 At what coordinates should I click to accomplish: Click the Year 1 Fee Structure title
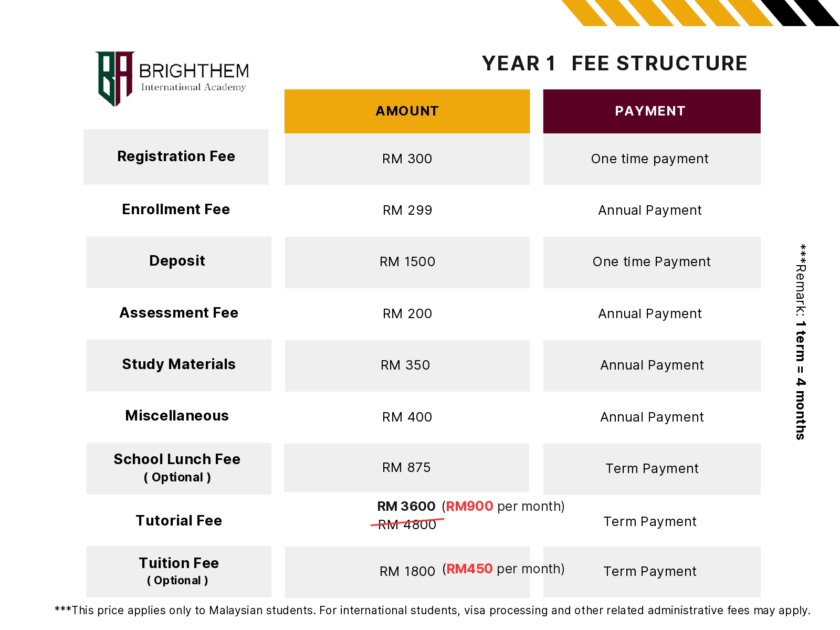point(614,64)
